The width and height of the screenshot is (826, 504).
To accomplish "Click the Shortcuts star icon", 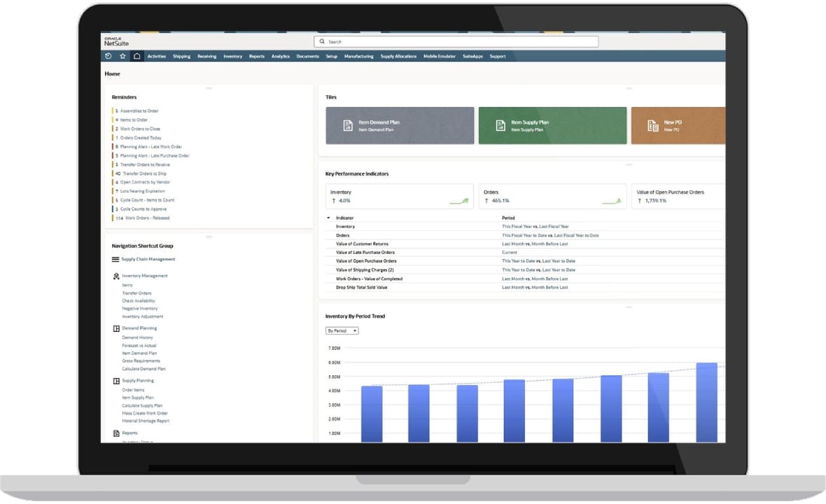I will pos(122,56).
